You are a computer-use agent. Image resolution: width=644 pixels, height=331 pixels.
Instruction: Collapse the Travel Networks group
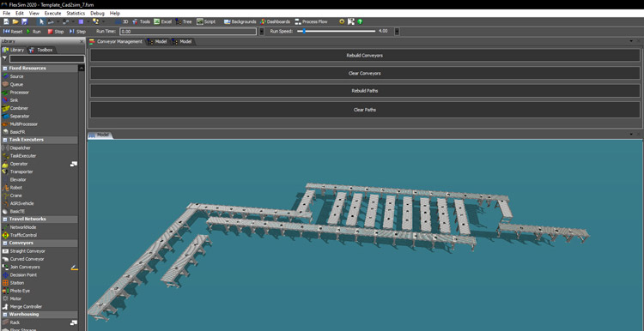tap(5, 219)
